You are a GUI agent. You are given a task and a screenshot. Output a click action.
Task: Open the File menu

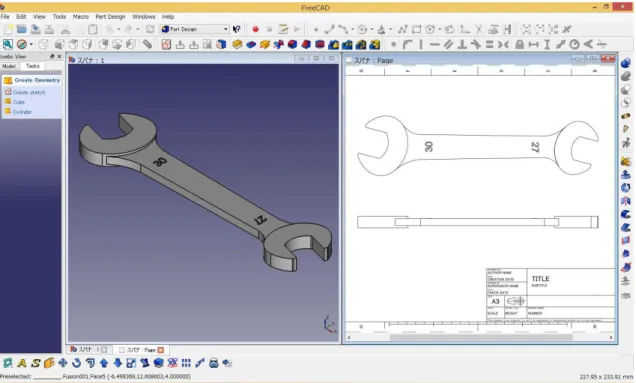click(x=5, y=17)
